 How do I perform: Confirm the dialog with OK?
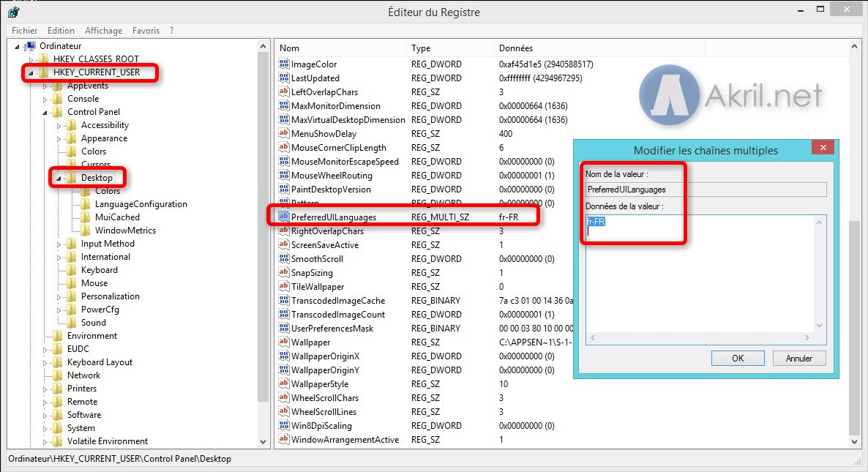(x=738, y=358)
